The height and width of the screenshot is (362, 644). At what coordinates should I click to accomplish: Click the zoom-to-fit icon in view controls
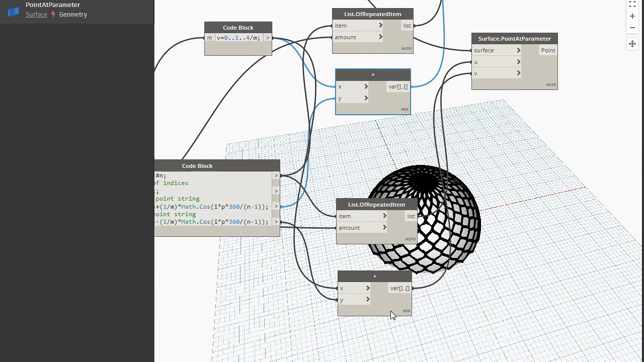tap(632, 5)
